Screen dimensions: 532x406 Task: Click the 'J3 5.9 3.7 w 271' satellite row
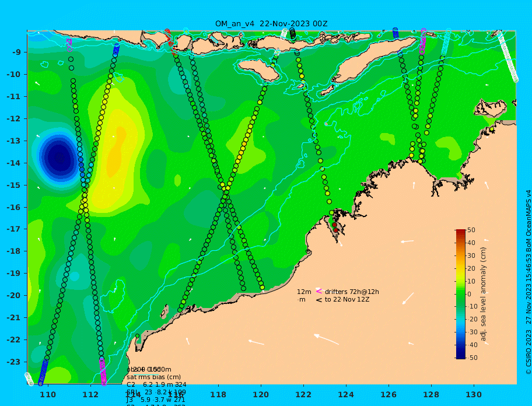156,400
